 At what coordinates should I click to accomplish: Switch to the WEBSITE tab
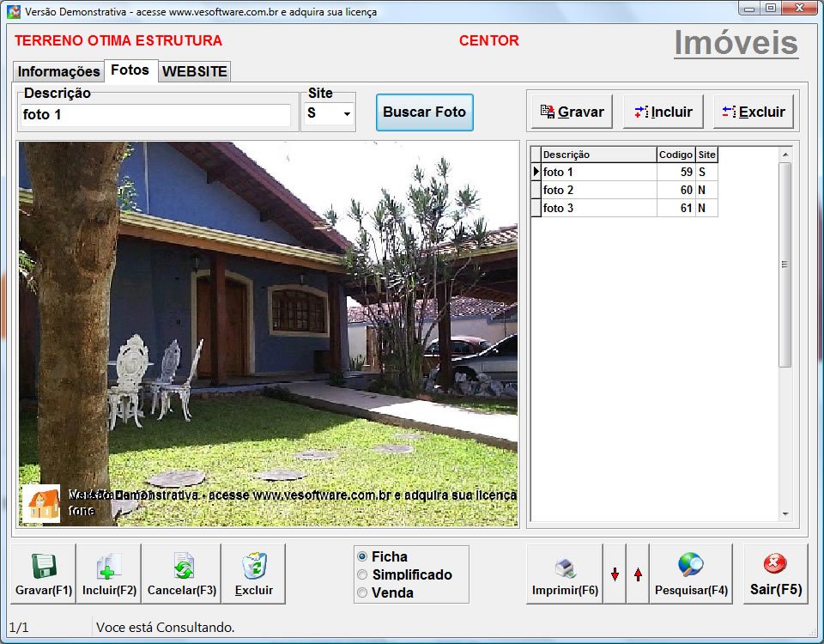194,71
